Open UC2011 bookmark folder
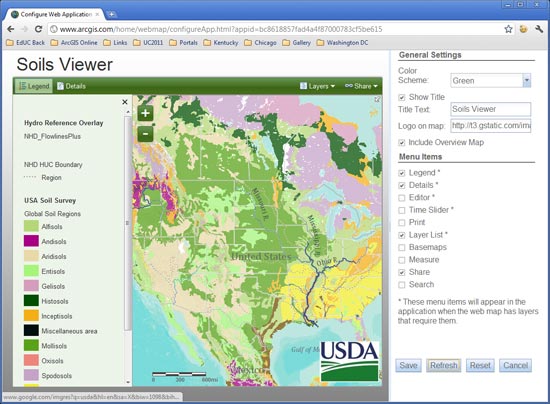 click(x=148, y=43)
